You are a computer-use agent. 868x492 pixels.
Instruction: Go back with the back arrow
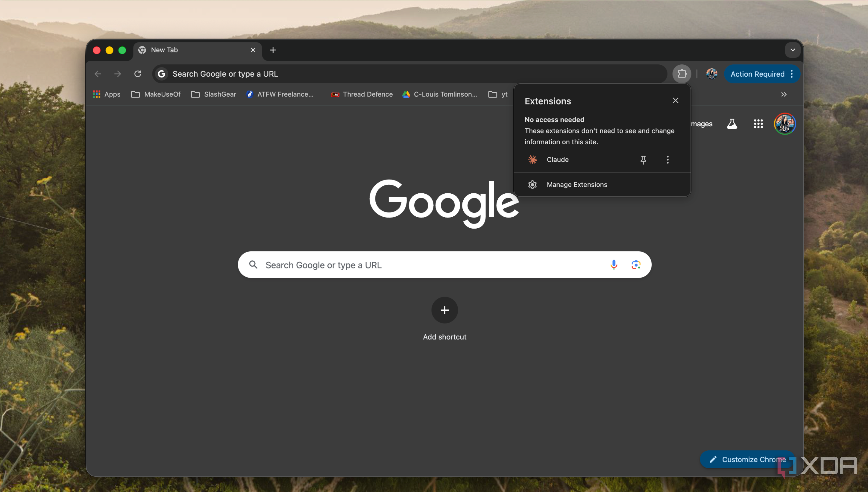[98, 74]
